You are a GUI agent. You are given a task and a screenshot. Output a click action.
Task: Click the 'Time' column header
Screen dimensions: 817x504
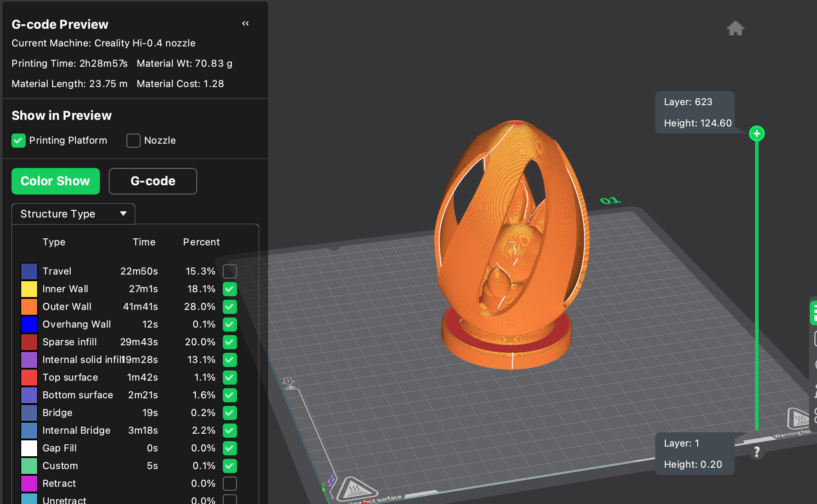coord(144,242)
